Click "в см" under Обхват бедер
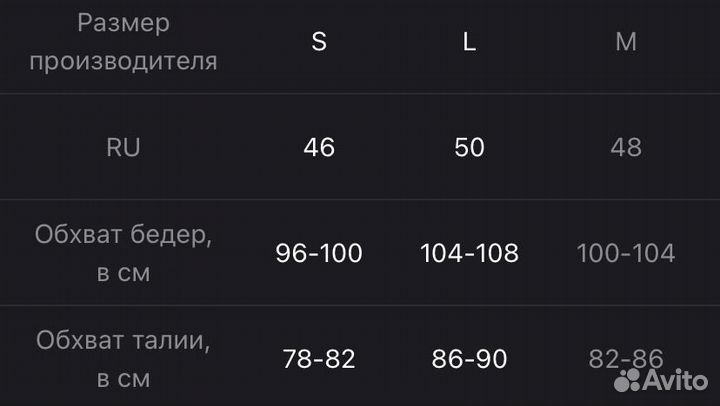The image size is (720, 406). point(123,273)
